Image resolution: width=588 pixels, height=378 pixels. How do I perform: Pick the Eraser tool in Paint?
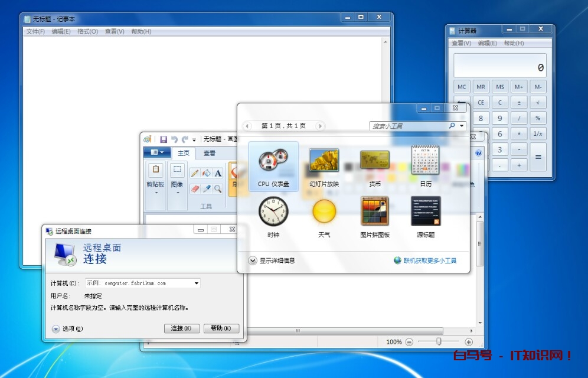pyautogui.click(x=195, y=188)
